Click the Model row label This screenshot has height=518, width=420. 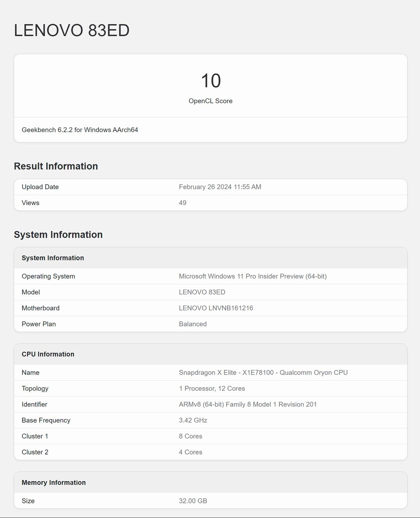coord(31,292)
